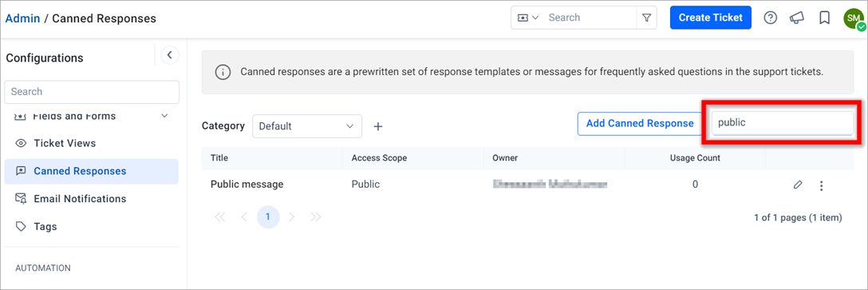This screenshot has width=868, height=290.
Task: Open the announcements megaphone icon
Action: point(796,18)
